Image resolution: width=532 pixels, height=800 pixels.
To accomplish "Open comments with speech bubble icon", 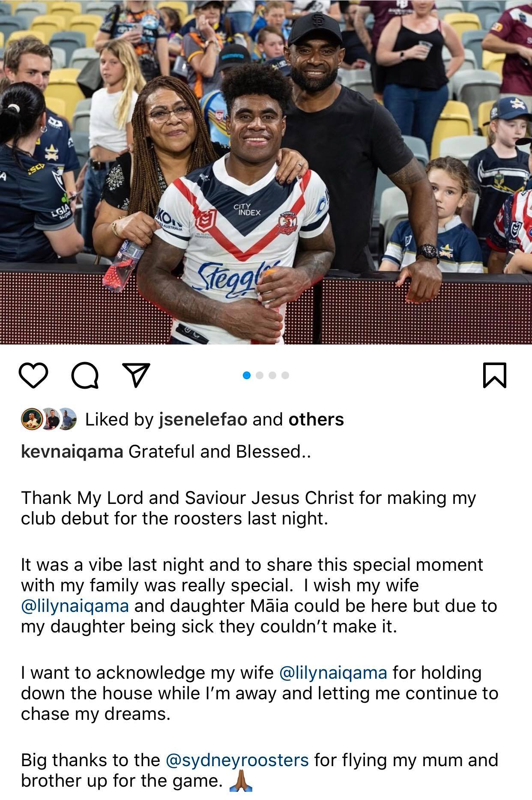I will click(x=85, y=376).
